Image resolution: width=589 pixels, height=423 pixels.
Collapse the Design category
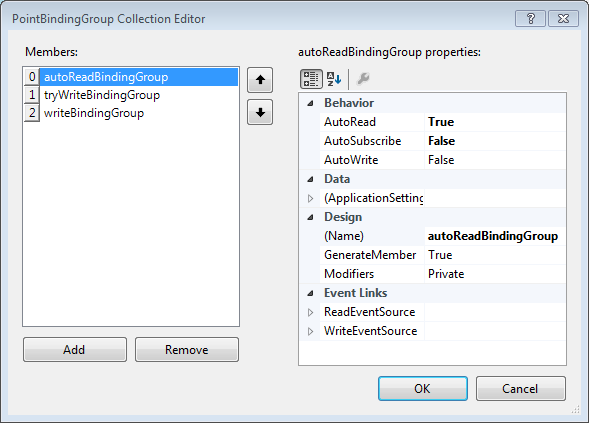[310, 217]
